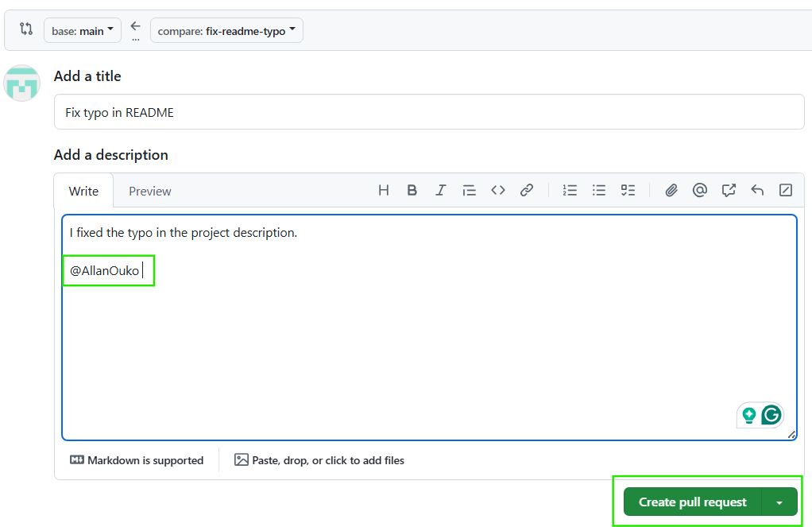The height and width of the screenshot is (527, 812).
Task: Click the Create pull request button
Action: (692, 502)
